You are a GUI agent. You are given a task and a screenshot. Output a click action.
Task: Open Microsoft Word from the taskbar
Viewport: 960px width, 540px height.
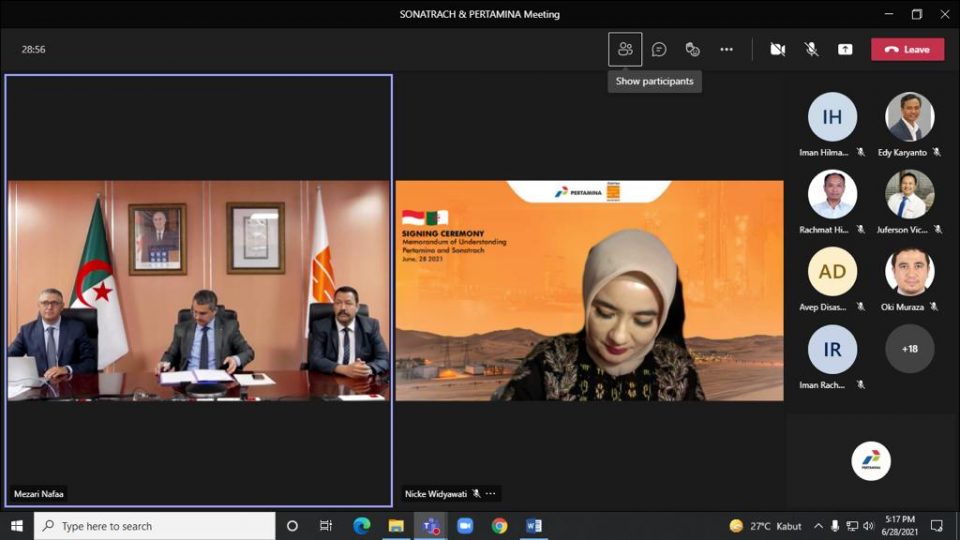[533, 526]
